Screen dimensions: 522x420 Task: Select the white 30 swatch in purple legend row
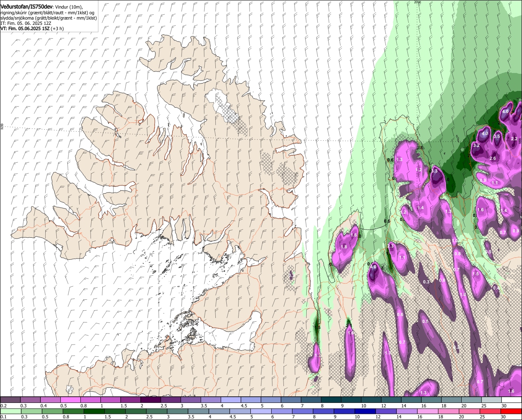[x=512, y=400]
